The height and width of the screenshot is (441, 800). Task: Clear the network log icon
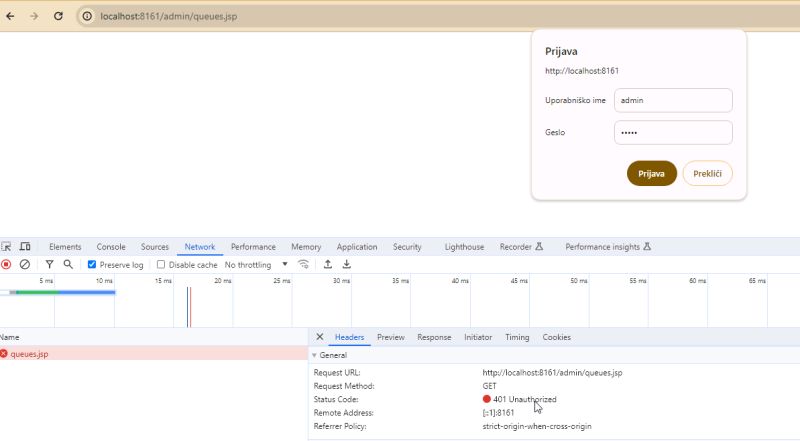pyautogui.click(x=24, y=264)
